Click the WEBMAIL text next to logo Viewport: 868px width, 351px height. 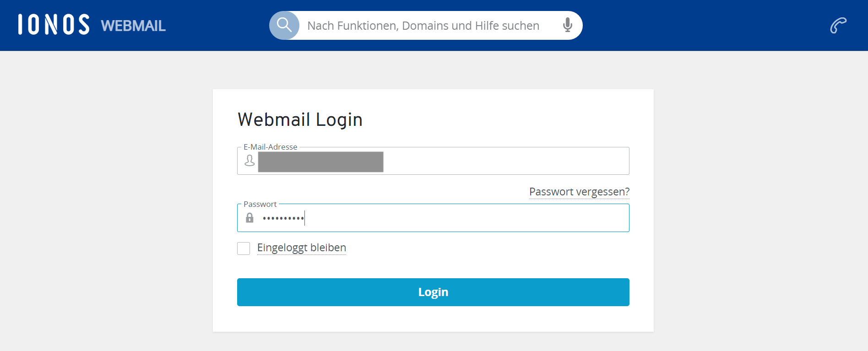tap(133, 26)
